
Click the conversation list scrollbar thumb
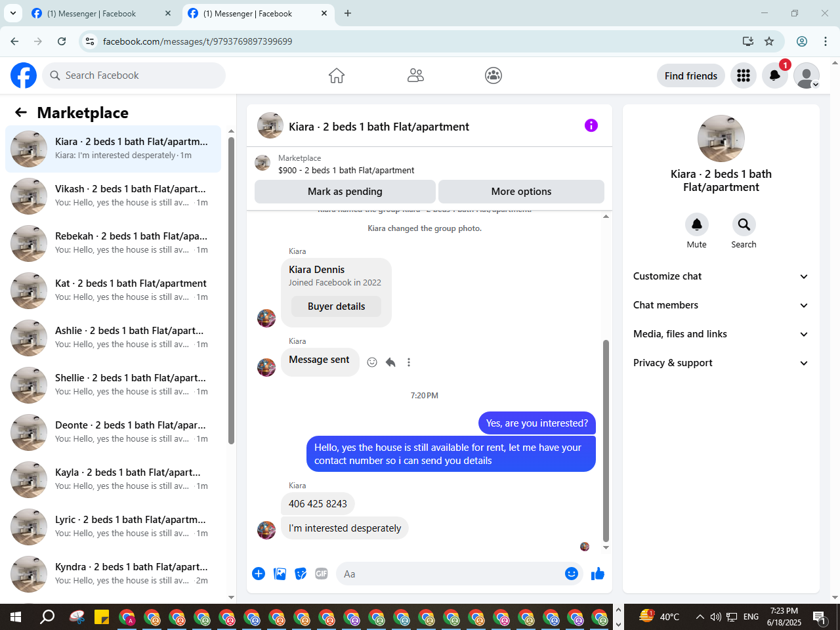pyautogui.click(x=231, y=291)
